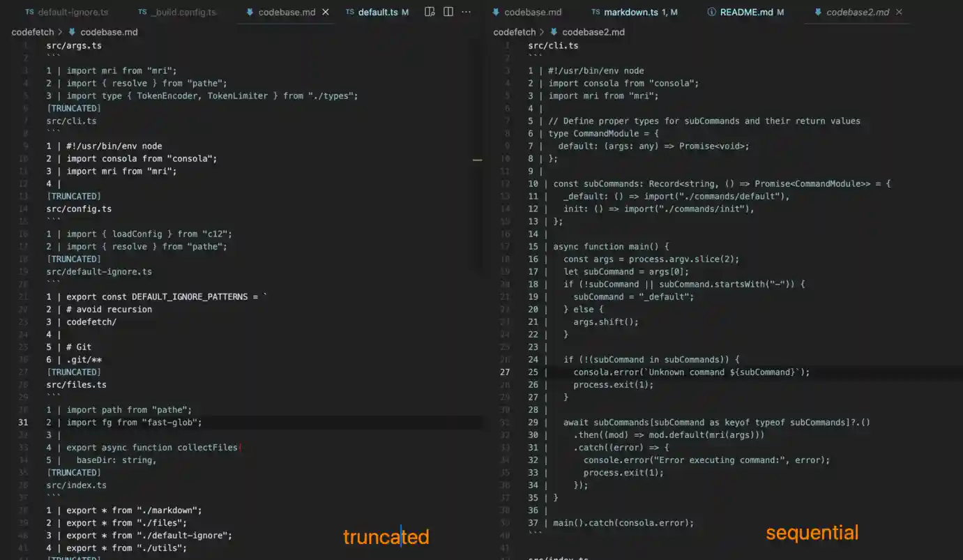This screenshot has width=963, height=560.
Task: Click the export from "./default-ignore" line
Action: click(139, 536)
